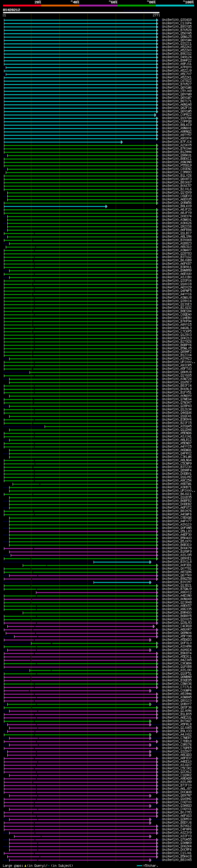
Task: Select the UniRef100_B8LKC9 label
Action: tap(177, 125)
